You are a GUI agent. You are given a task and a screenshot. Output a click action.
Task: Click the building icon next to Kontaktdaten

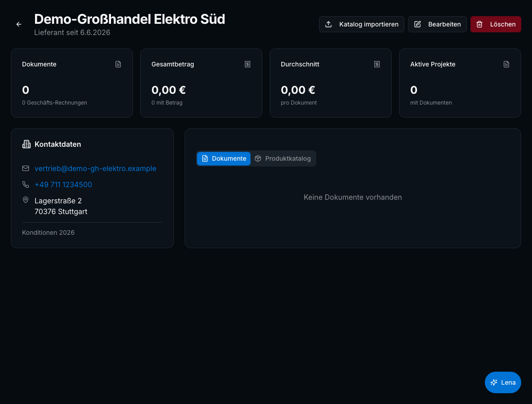click(27, 145)
